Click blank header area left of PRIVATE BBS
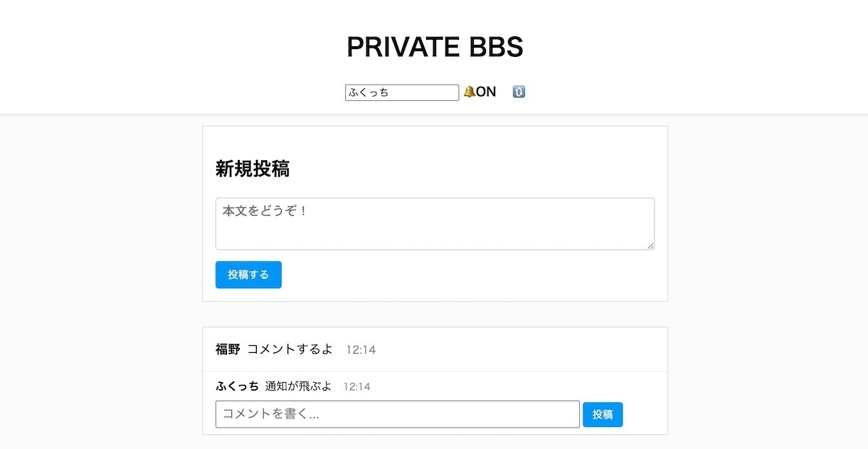This screenshot has width=868, height=449. click(171, 47)
